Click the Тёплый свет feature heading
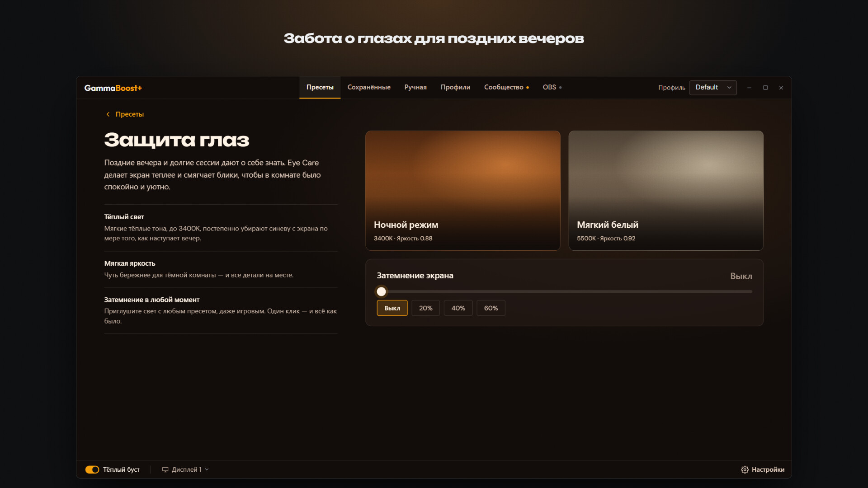The height and width of the screenshot is (488, 868). [124, 217]
